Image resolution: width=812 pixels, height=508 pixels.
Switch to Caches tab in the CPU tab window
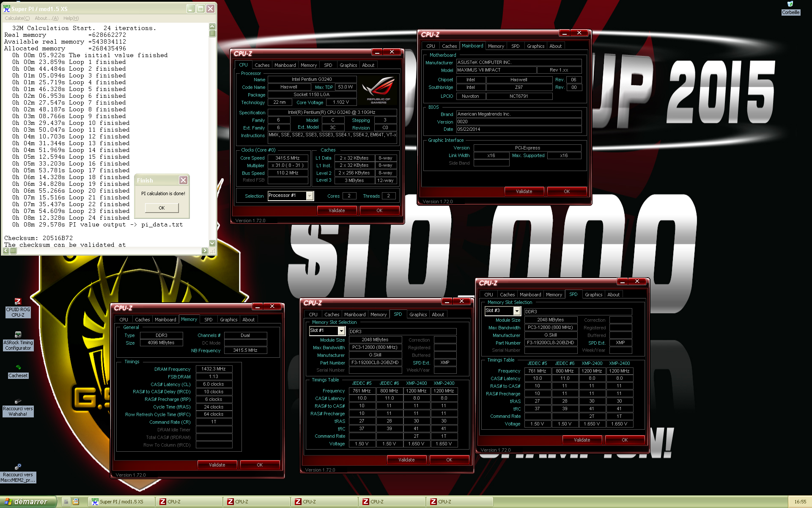[x=262, y=65]
